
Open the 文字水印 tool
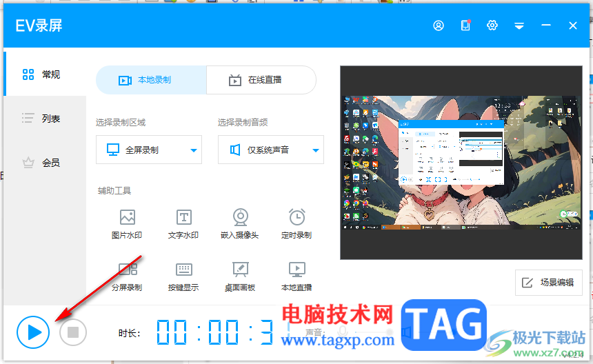(x=183, y=224)
